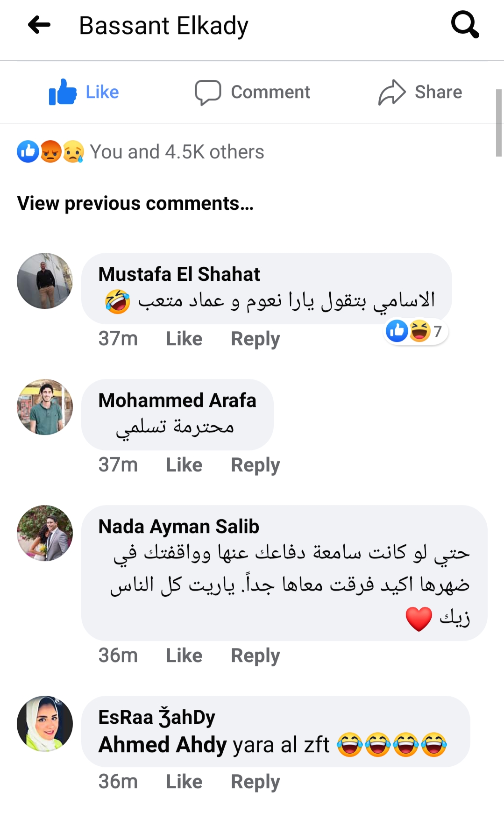Open Mustafa El Shahat's profile picture

[45, 281]
